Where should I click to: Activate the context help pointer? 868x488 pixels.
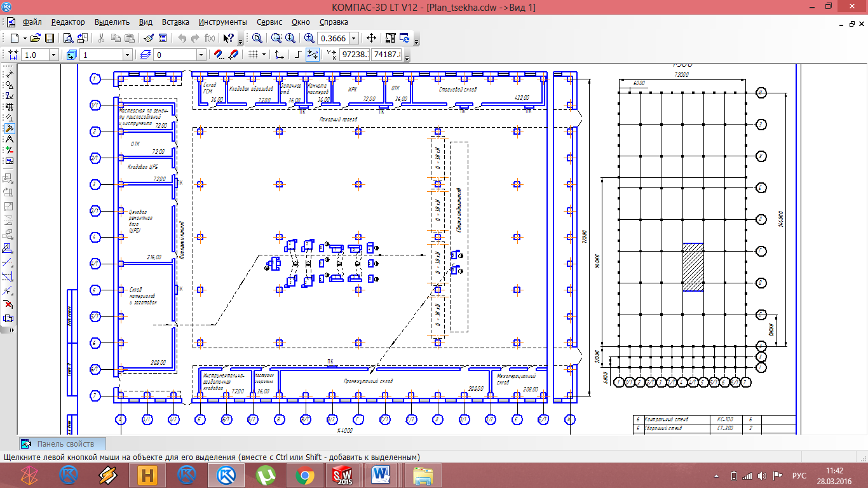coord(228,38)
